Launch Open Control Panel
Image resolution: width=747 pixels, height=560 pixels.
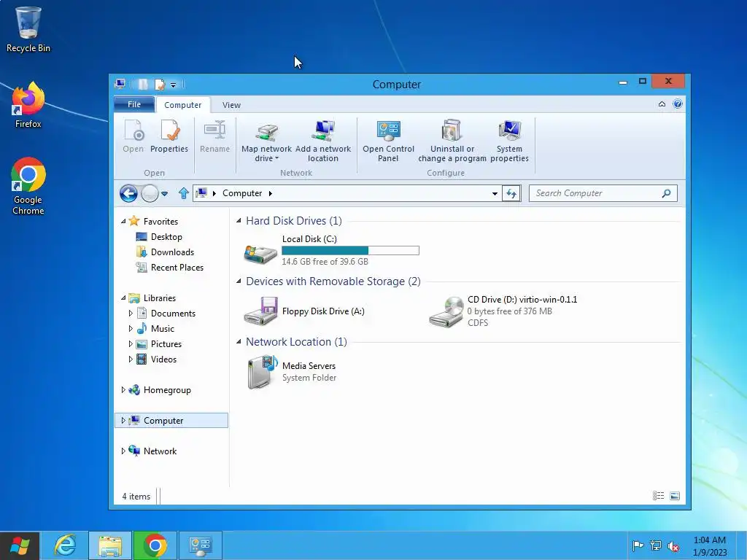coord(388,141)
